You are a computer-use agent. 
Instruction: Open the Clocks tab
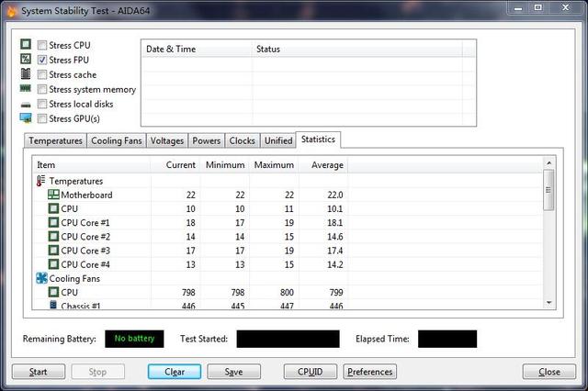242,140
